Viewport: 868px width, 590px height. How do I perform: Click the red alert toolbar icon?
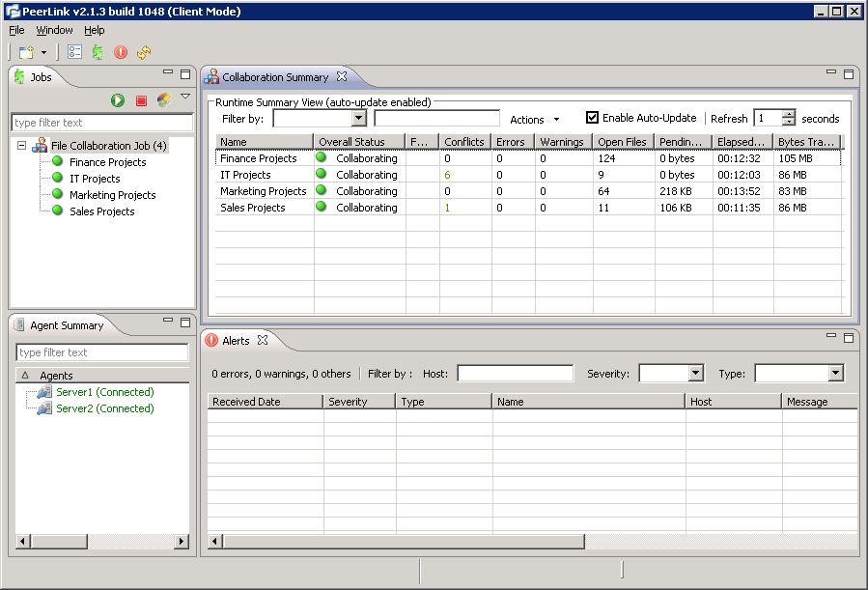coord(120,52)
